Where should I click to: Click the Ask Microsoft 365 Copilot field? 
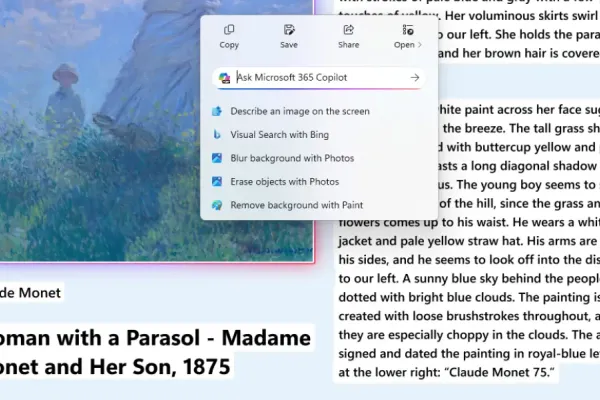point(318,78)
